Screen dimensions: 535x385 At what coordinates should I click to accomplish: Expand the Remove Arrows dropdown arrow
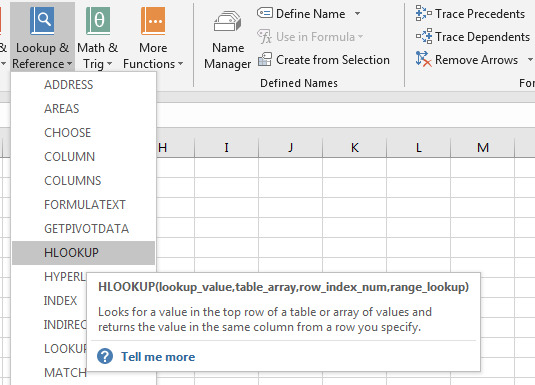pos(530,60)
